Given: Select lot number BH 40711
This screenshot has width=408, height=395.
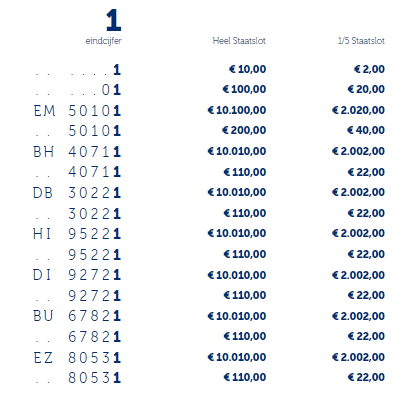Looking at the screenshot, I should (77, 152).
